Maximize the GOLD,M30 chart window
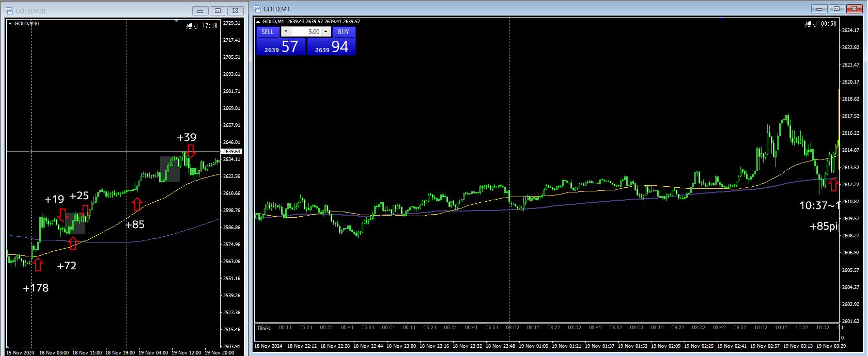868x356 pixels. point(218,11)
